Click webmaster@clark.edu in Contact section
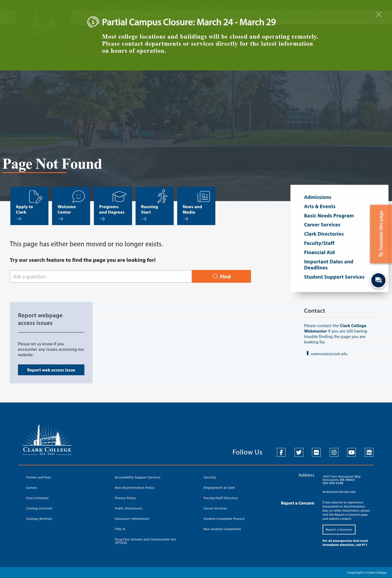The height and width of the screenshot is (578, 392). point(329,354)
